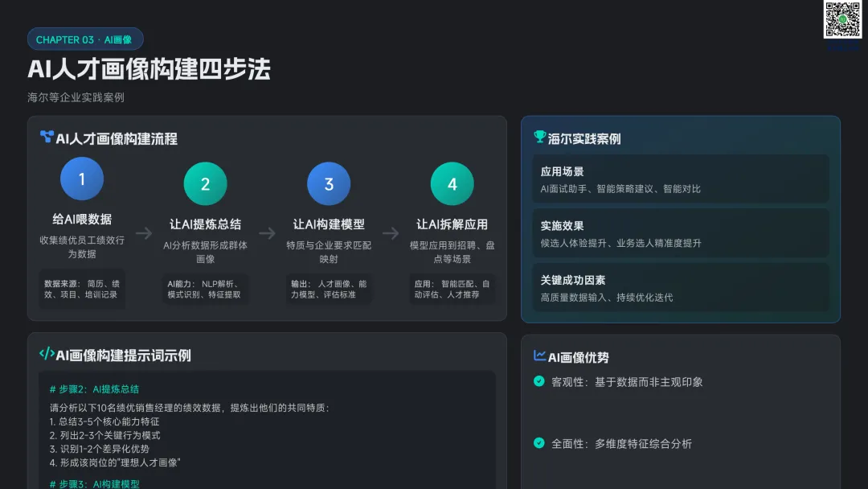Click the AI人才画像构建流程 heading

point(117,138)
